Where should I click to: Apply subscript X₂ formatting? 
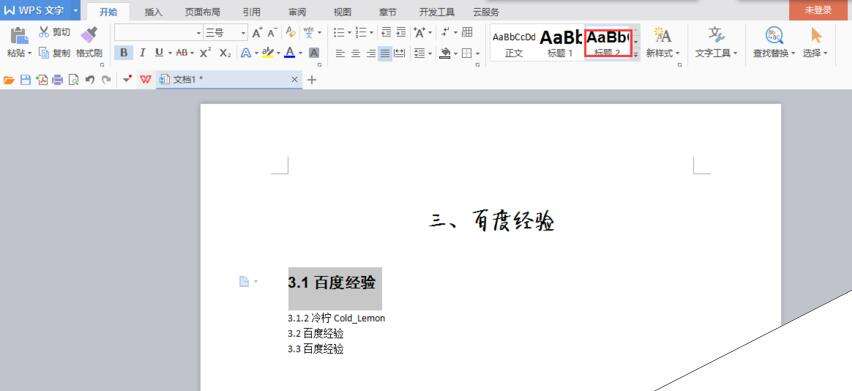point(225,53)
